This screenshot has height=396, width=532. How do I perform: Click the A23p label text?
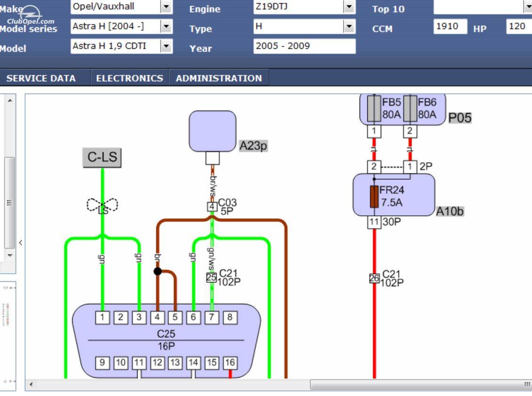pyautogui.click(x=253, y=146)
